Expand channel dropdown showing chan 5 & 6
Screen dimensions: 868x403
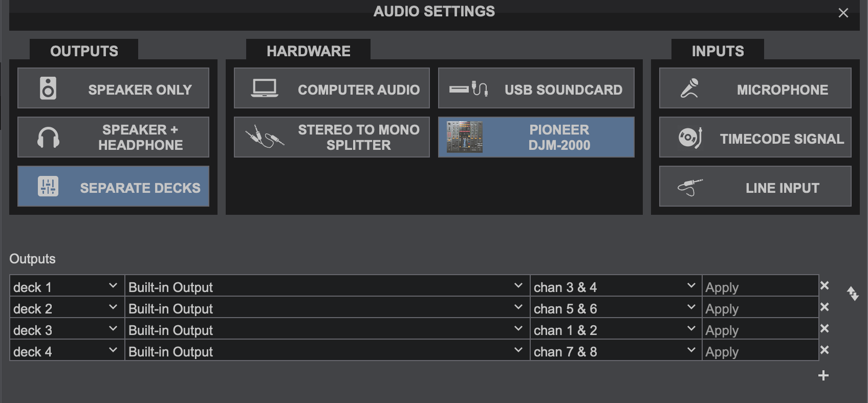pos(616,308)
